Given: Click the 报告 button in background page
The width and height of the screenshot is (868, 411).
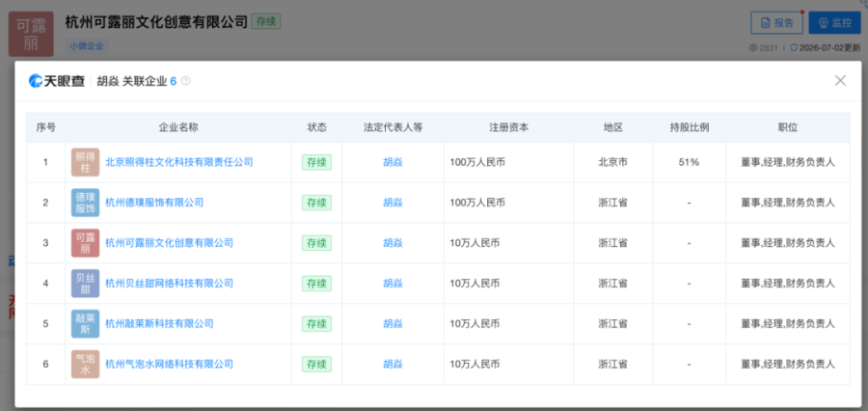Looking at the screenshot, I should [x=776, y=23].
